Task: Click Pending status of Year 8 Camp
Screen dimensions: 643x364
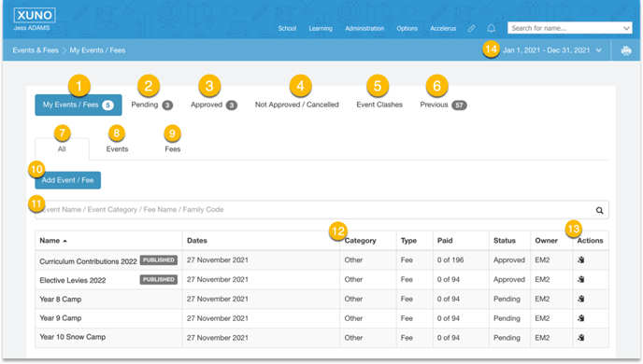Action: pos(507,299)
